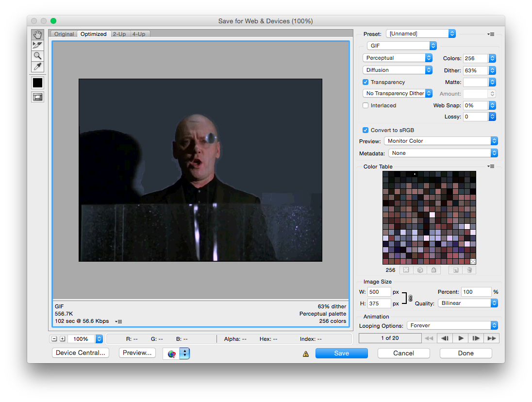Viewport: 532px width, 402px height.
Task: Click the image width field
Action: pyautogui.click(x=379, y=292)
